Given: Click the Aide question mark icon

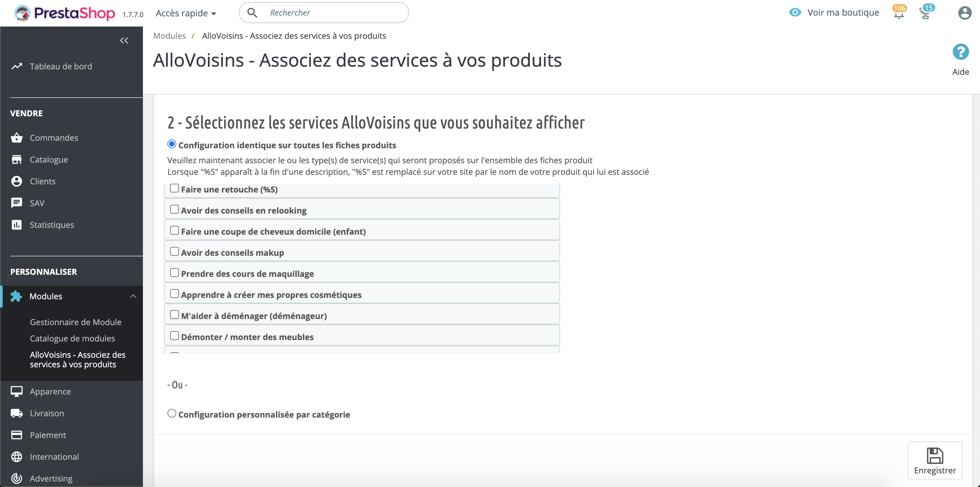Looking at the screenshot, I should pos(960,52).
